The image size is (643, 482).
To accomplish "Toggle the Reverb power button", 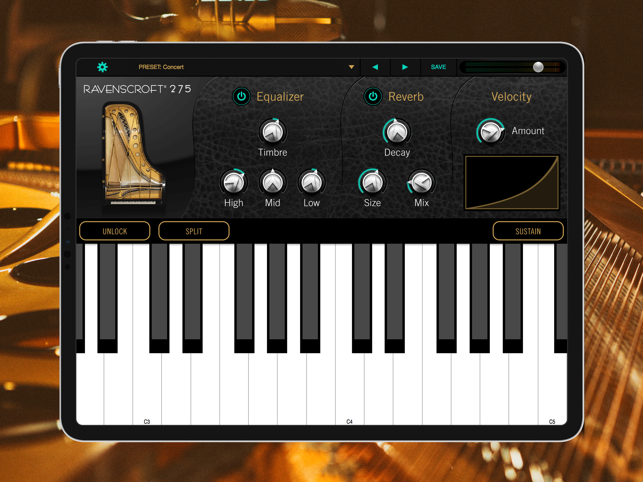I will point(373,97).
